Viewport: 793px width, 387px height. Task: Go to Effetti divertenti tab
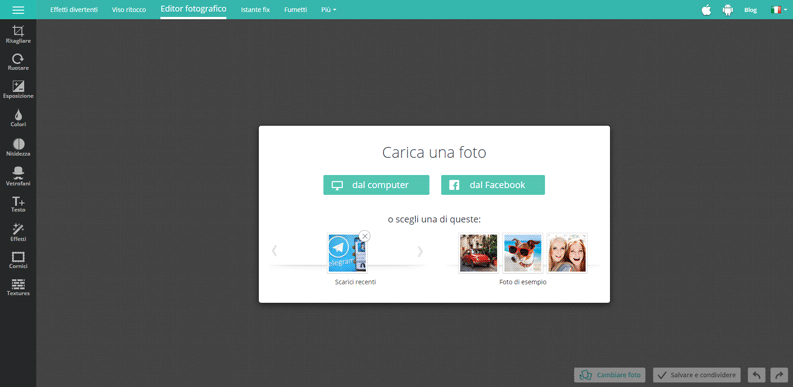[74, 10]
